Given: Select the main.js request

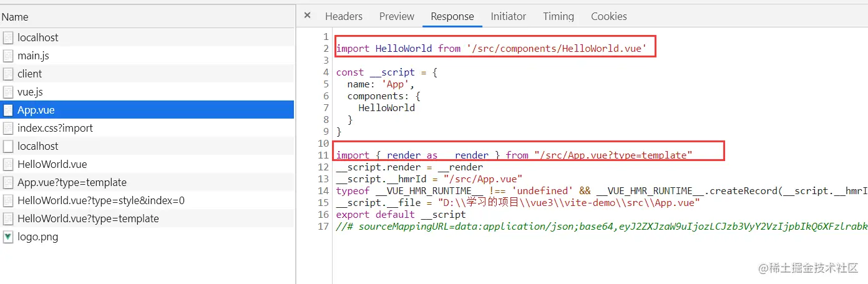Looking at the screenshot, I should (x=147, y=56).
